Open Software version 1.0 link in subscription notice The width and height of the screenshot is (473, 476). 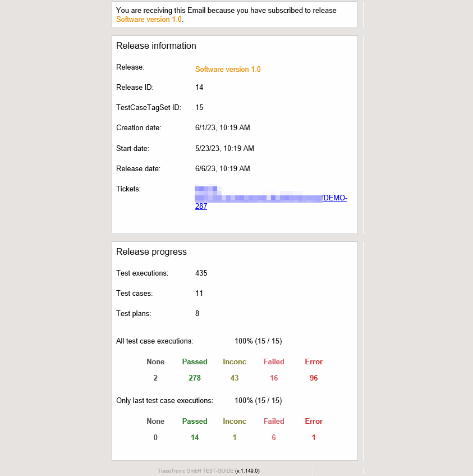[x=149, y=19]
